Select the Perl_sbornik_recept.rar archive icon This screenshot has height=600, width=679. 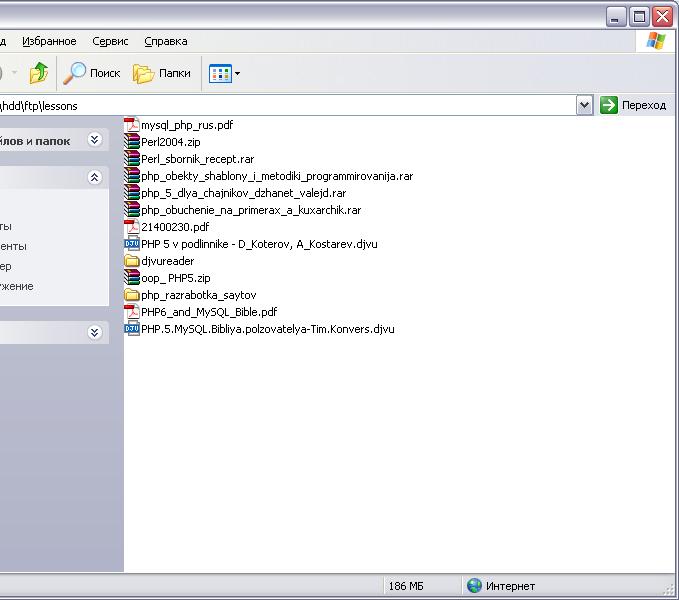pyautogui.click(x=132, y=159)
